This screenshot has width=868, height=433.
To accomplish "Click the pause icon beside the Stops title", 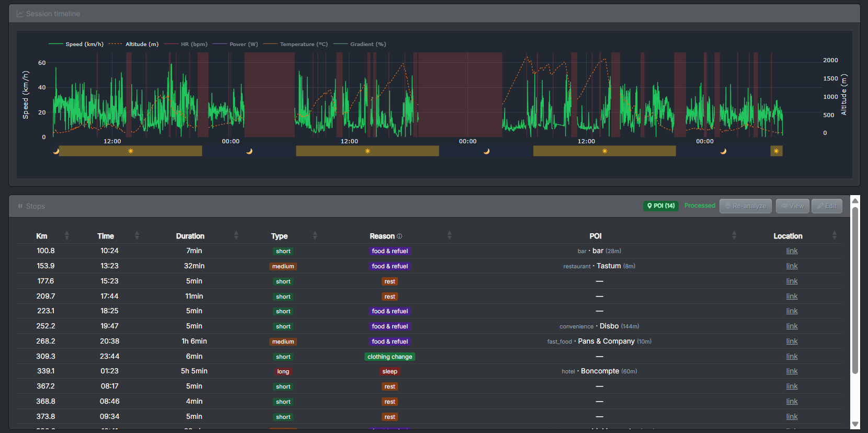I will [20, 206].
